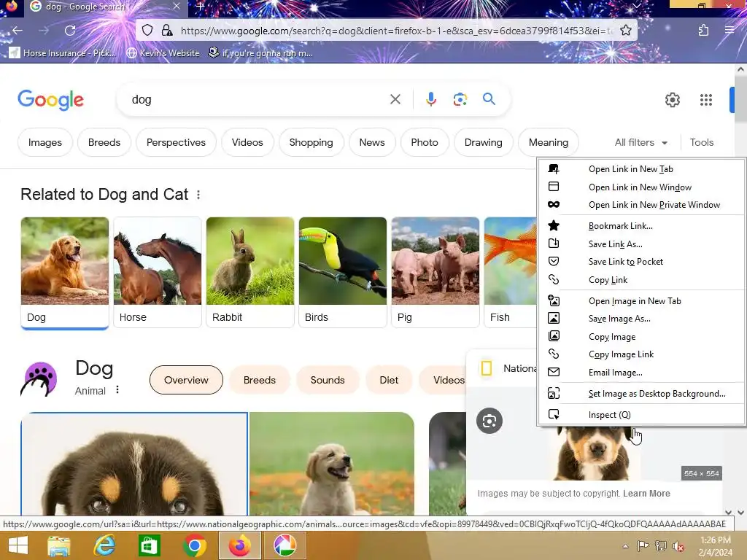Open the Action Center flag icon

coord(643,546)
